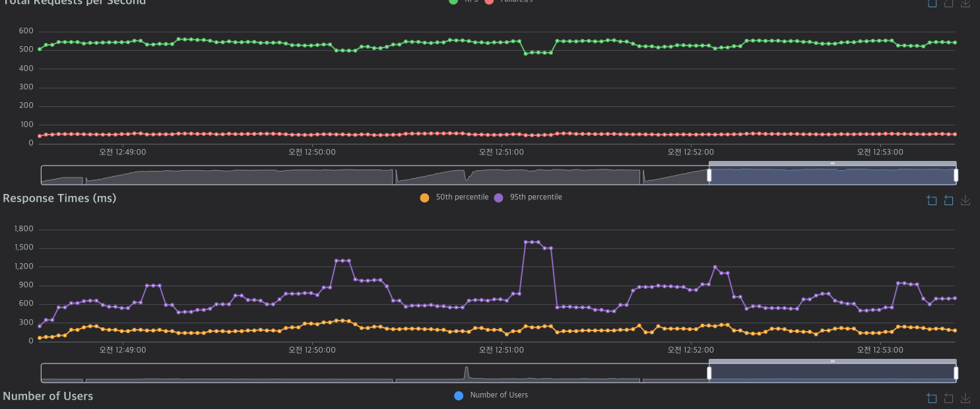Click the spike in Response Times overview slider
Viewport: 980px width, 409px height.
tap(466, 371)
